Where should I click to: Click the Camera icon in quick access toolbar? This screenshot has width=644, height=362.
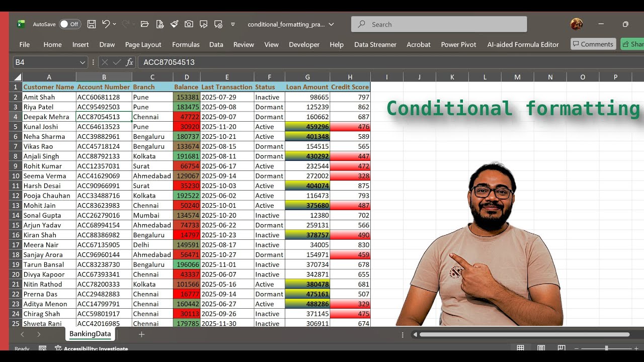189,24
